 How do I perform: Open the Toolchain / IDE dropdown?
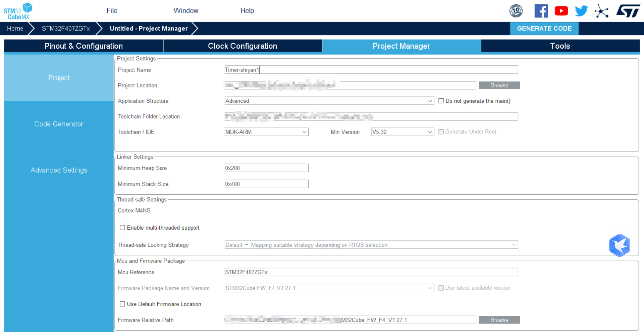coord(266,132)
